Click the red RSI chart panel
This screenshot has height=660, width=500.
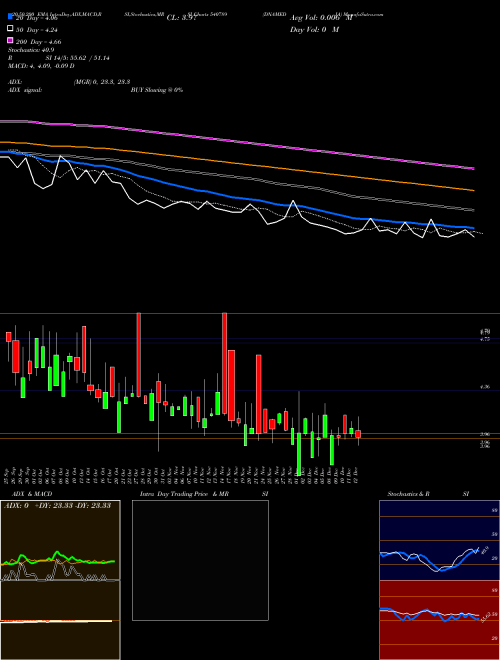tap(439, 620)
